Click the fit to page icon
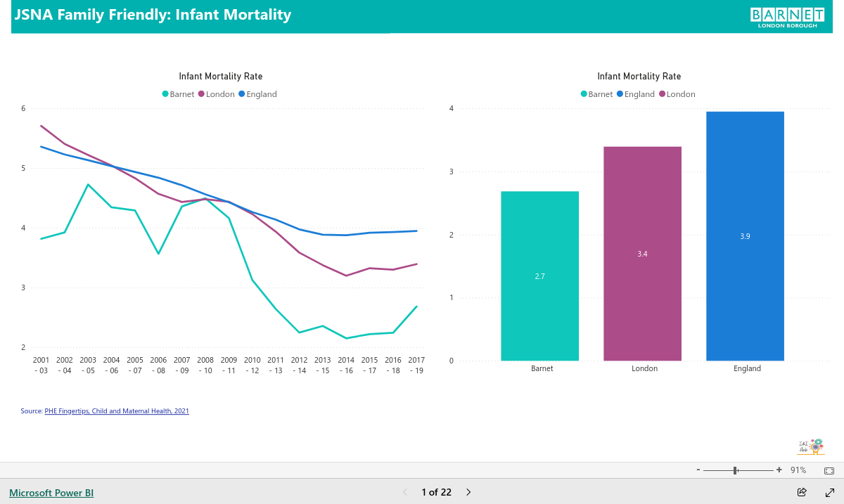This screenshot has height=504, width=844. click(x=829, y=470)
